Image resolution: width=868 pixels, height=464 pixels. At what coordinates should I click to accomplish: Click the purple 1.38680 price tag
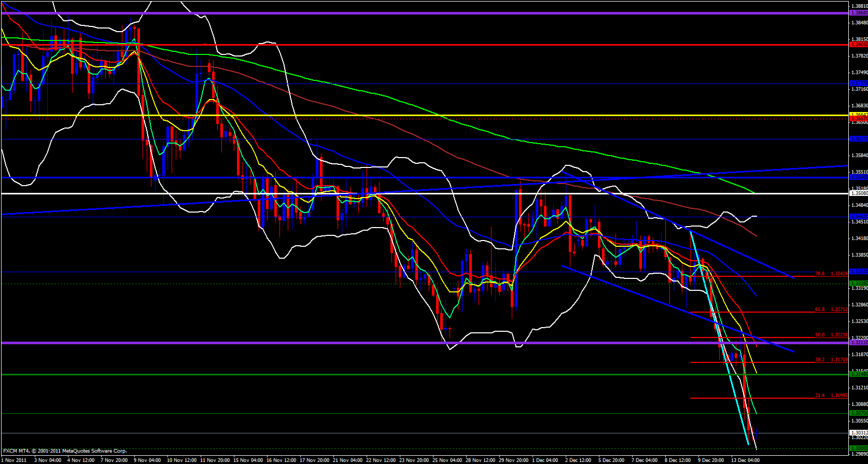point(858,13)
